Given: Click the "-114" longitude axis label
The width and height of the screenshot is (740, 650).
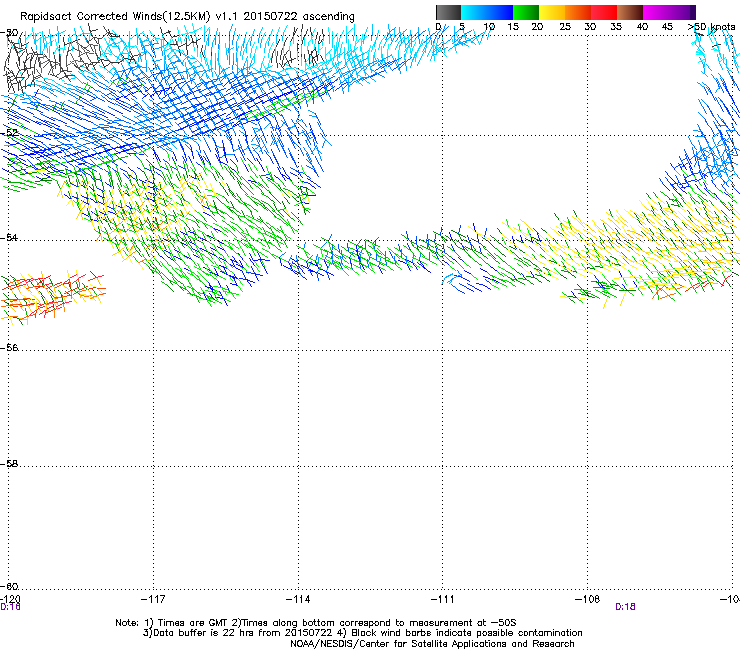Looking at the screenshot, I should point(298,599).
